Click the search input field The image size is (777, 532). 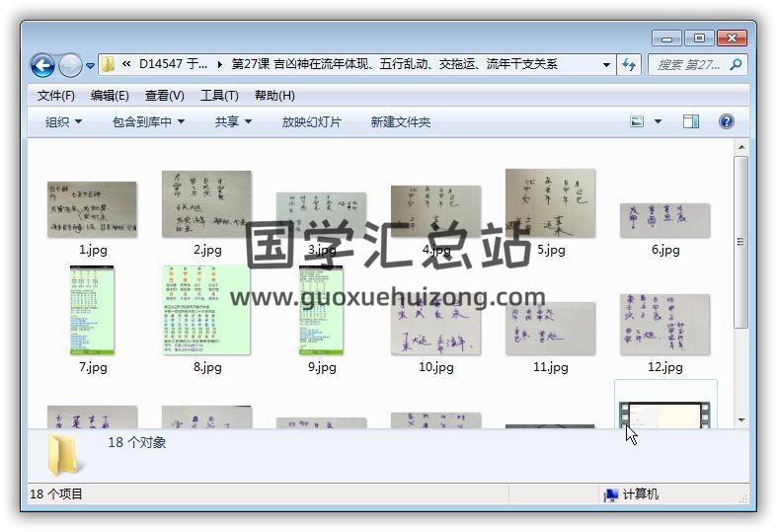(688, 65)
